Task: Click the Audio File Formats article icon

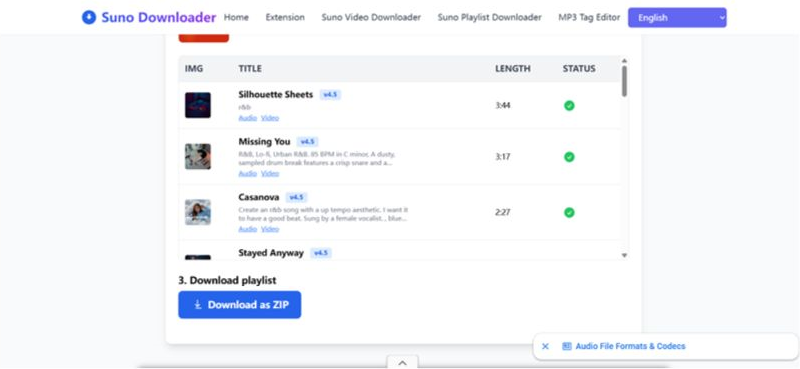Action: pyautogui.click(x=566, y=346)
